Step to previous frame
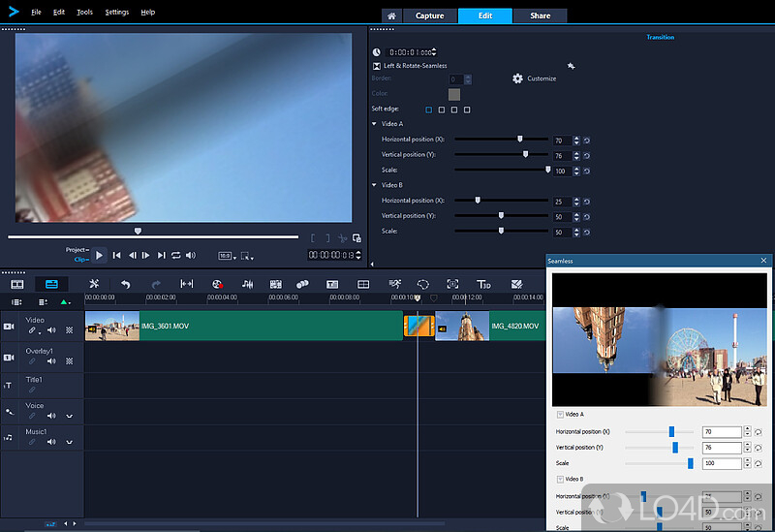This screenshot has height=532, width=775. click(132, 255)
